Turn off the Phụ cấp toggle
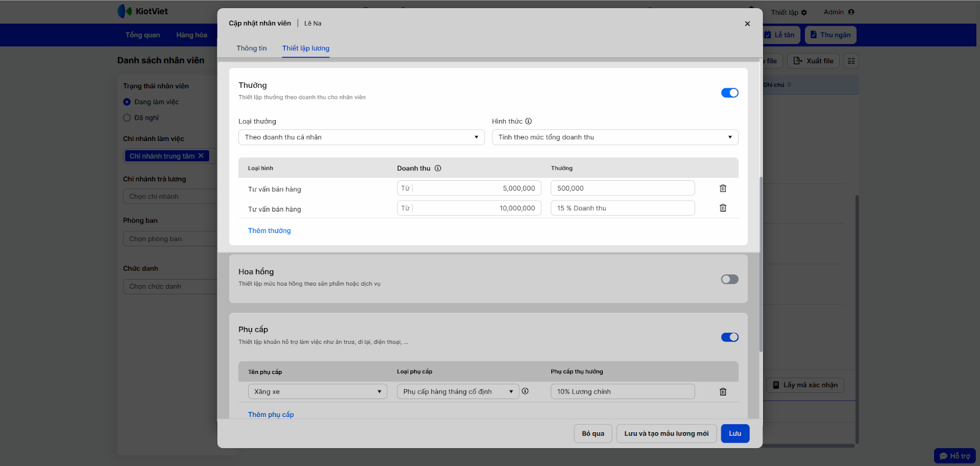Image resolution: width=980 pixels, height=466 pixels. [729, 337]
